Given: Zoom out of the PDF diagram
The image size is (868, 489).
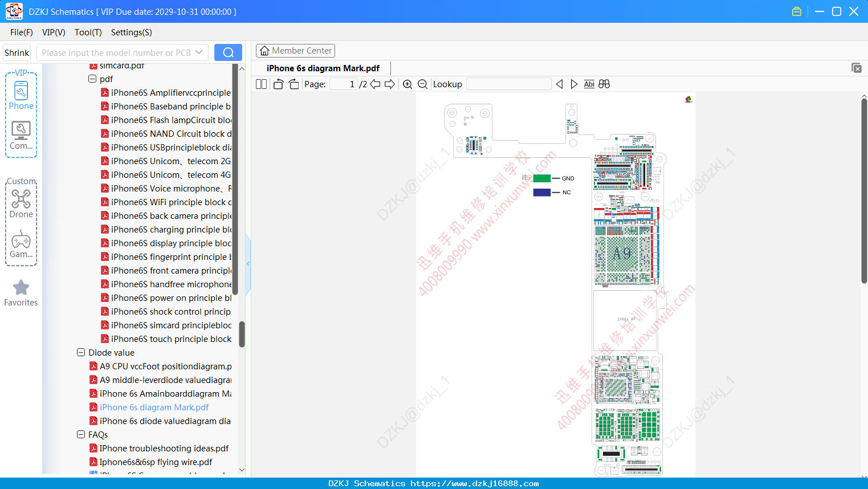Looking at the screenshot, I should point(423,84).
